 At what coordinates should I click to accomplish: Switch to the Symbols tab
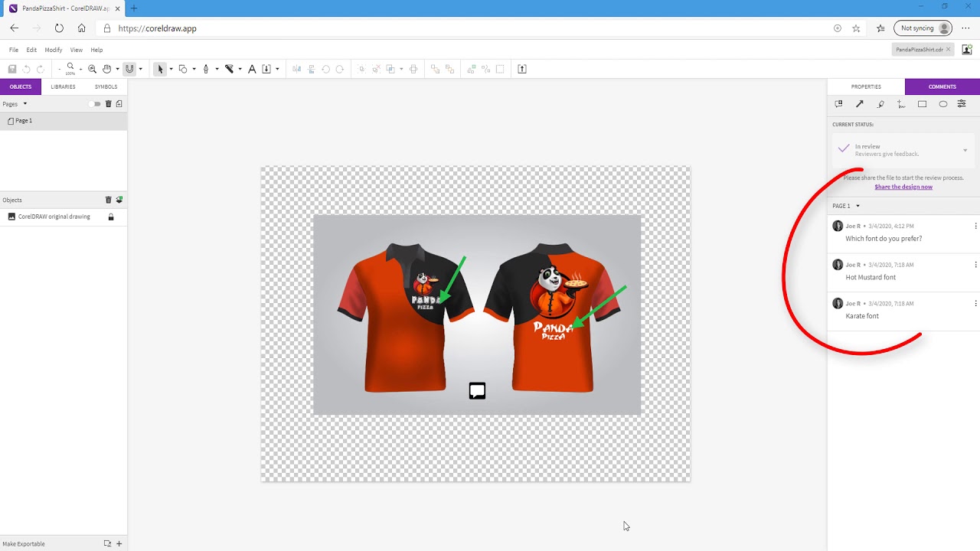pos(106,86)
